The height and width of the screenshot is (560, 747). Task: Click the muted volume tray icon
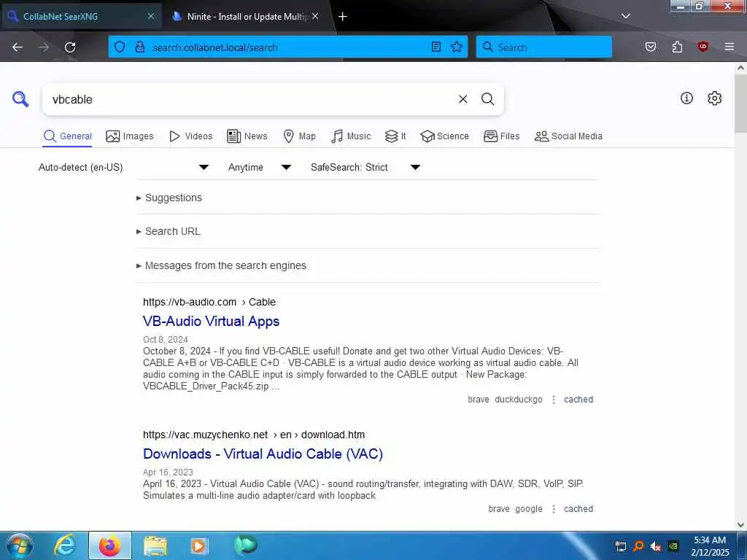click(656, 547)
